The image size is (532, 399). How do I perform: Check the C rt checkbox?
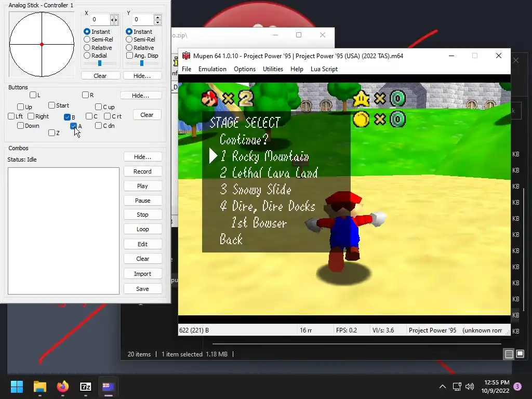click(107, 116)
